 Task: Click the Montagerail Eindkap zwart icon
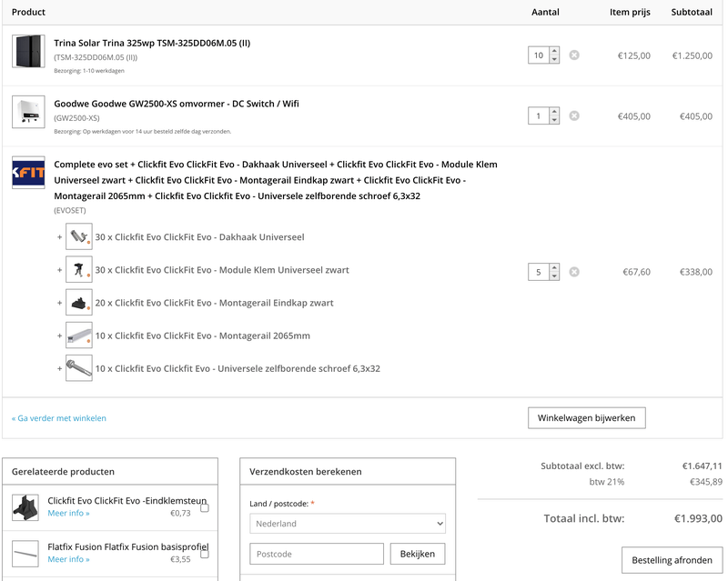(79, 303)
